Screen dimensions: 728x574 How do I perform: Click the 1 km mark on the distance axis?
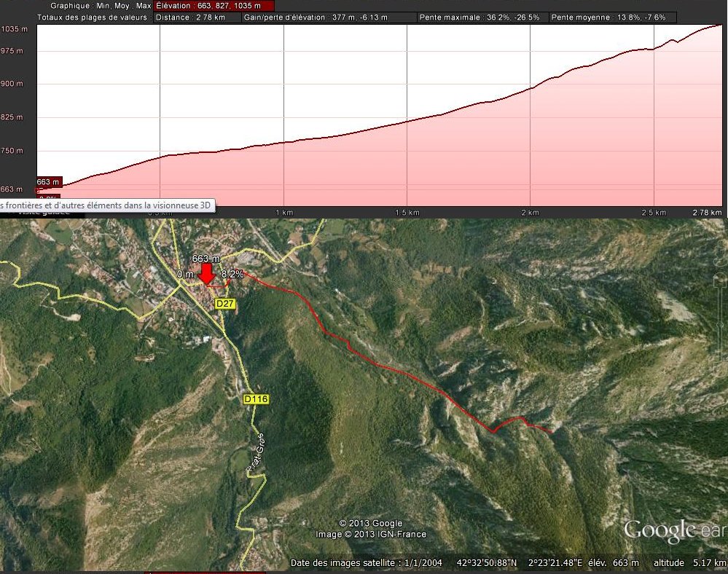pyautogui.click(x=284, y=213)
